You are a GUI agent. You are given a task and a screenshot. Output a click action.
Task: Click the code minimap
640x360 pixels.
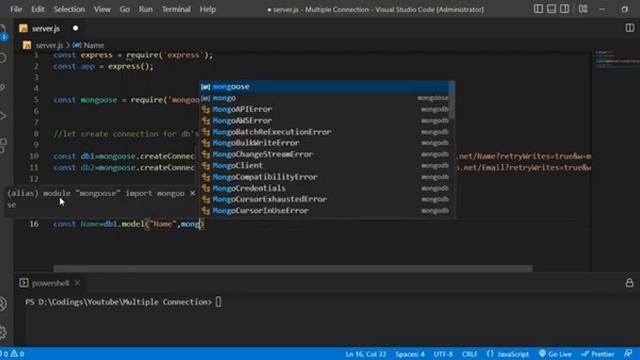coord(616,59)
